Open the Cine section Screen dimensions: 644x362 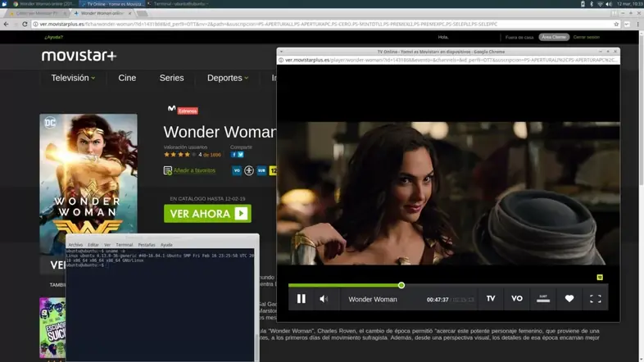[127, 78]
